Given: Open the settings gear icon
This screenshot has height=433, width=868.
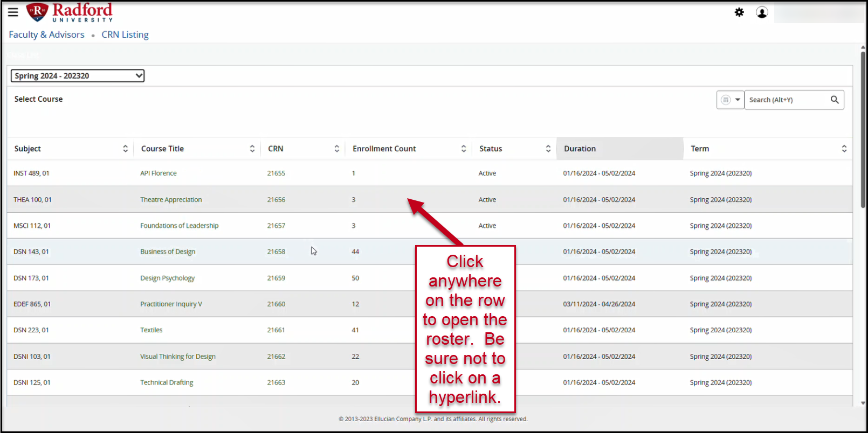Looking at the screenshot, I should click(x=739, y=12).
